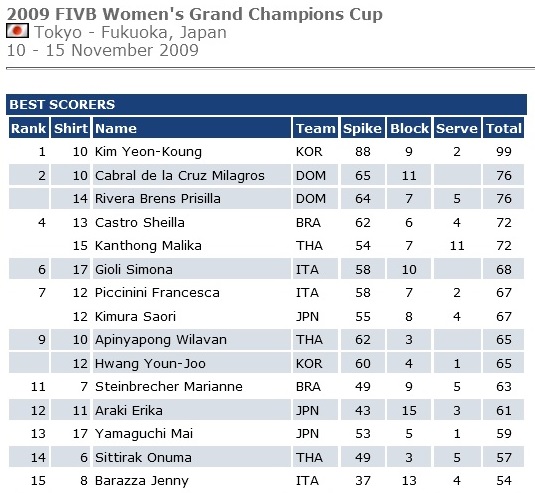The height and width of the screenshot is (493, 535).
Task: Click the THA team code for Kanthong Malika
Action: pos(309,246)
